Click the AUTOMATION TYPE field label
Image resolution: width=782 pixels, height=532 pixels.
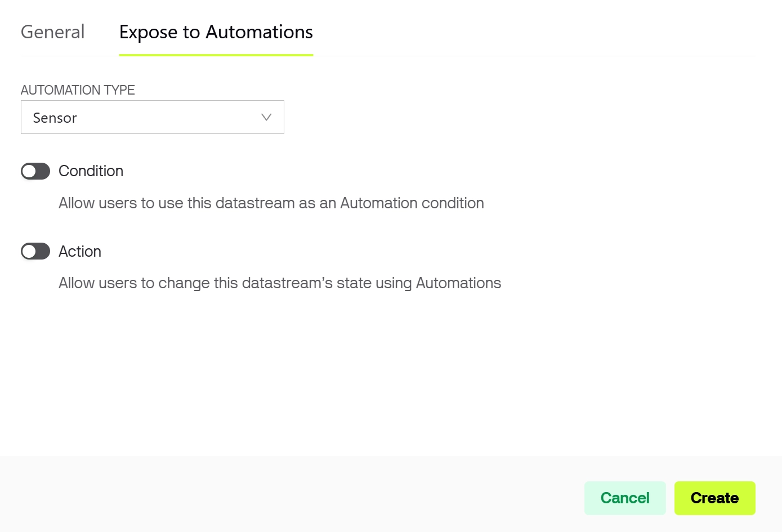click(x=78, y=90)
